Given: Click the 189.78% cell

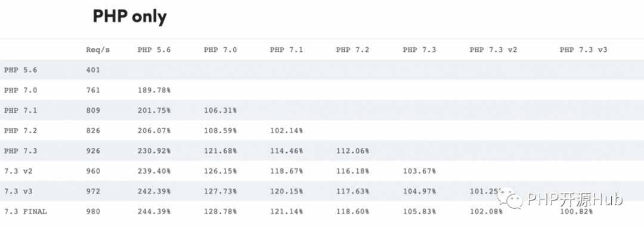Looking at the screenshot, I should 154,90.
